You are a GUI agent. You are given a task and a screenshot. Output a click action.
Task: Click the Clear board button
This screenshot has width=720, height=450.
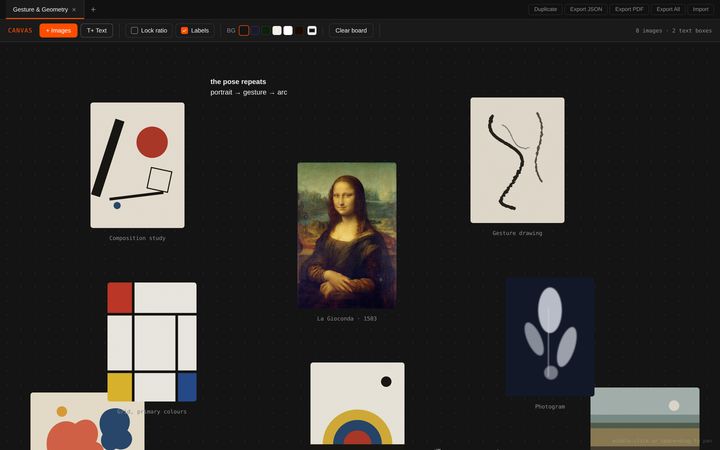(351, 31)
